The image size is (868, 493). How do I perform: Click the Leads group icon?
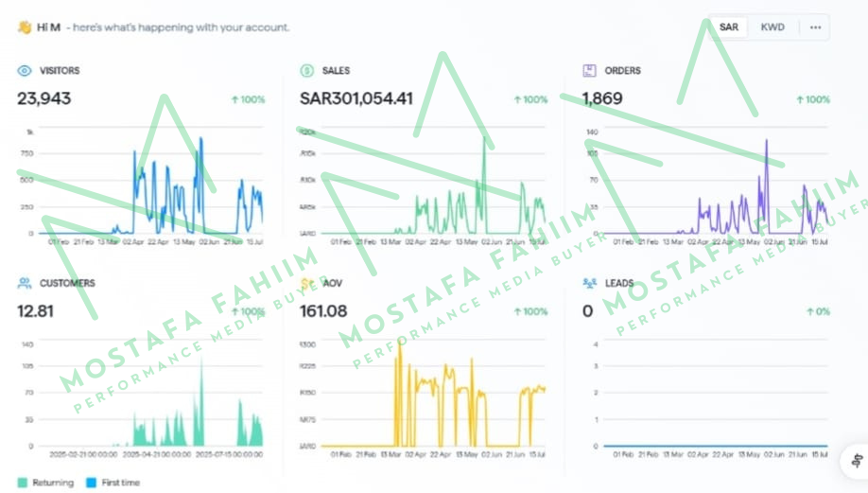click(589, 283)
